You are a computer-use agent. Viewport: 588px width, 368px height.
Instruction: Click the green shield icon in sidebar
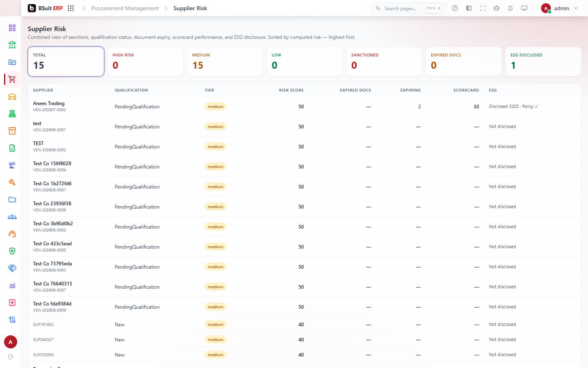click(x=12, y=251)
